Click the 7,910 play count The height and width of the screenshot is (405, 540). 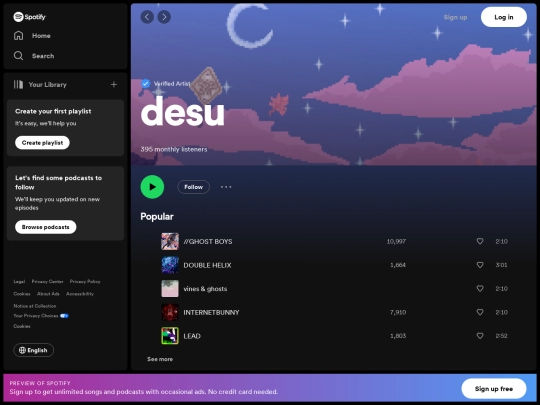pyautogui.click(x=398, y=312)
